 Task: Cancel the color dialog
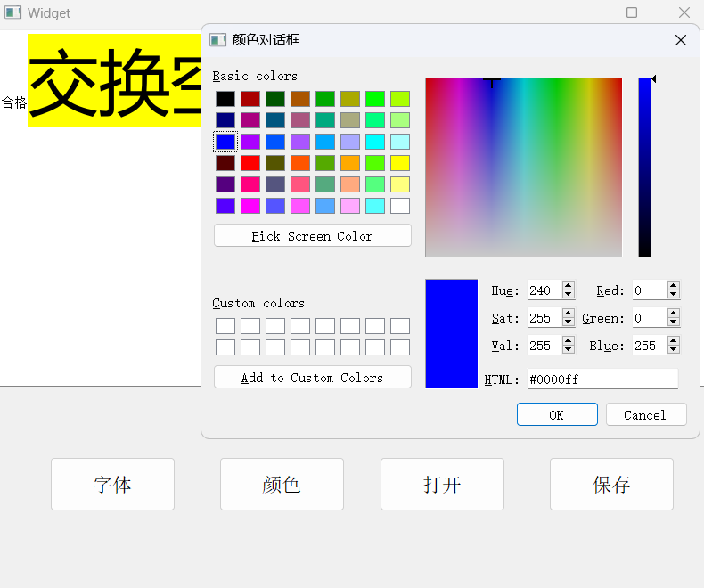pos(646,415)
